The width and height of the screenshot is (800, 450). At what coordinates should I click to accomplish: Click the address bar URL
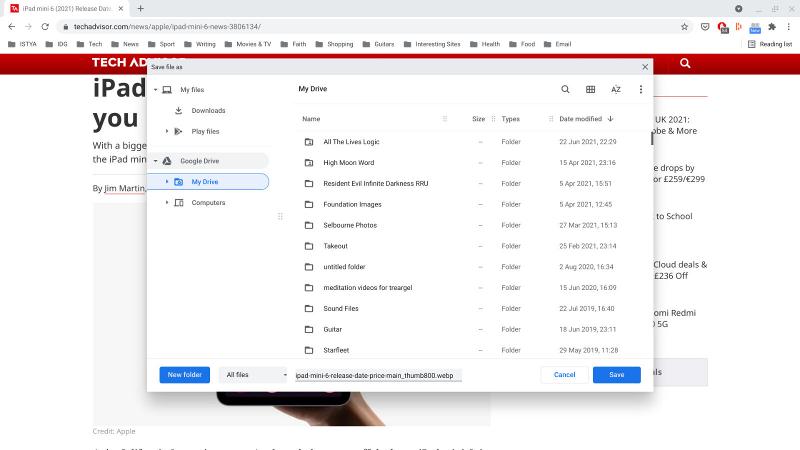coord(167,27)
